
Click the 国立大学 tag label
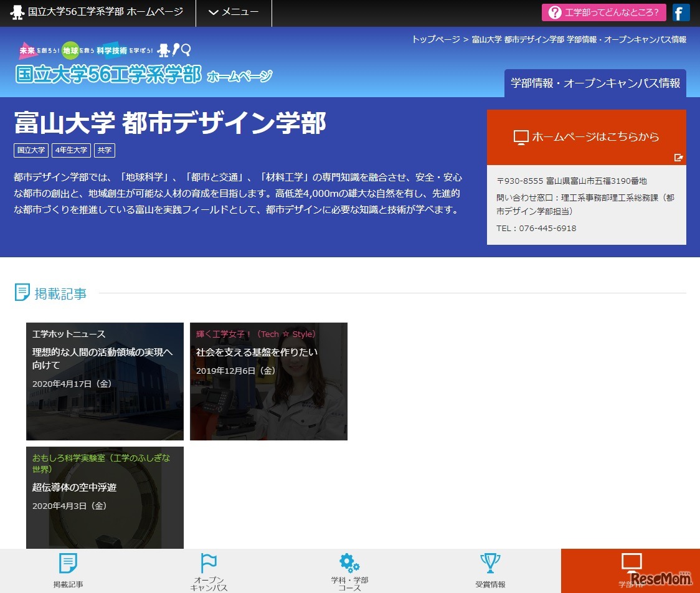click(31, 150)
